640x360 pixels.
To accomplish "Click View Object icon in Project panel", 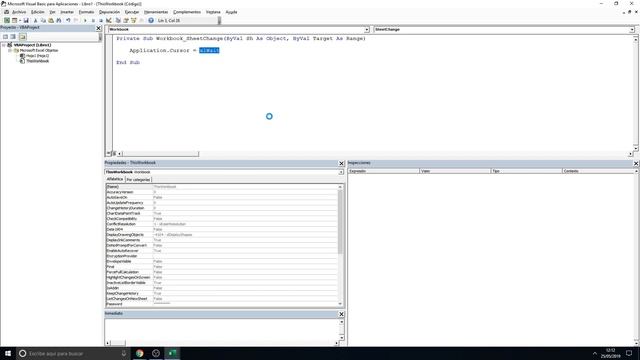I will (x=13, y=37).
